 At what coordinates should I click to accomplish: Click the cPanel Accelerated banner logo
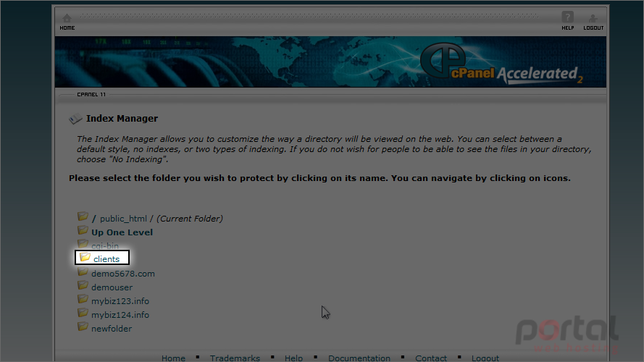501,64
